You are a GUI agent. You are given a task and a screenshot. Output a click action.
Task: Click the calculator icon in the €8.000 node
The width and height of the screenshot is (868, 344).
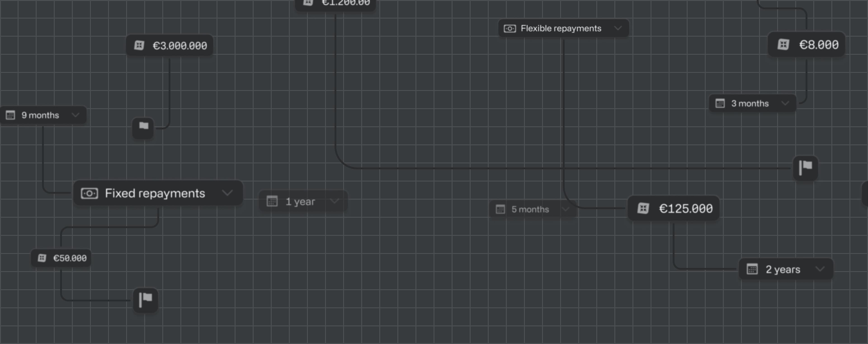783,45
